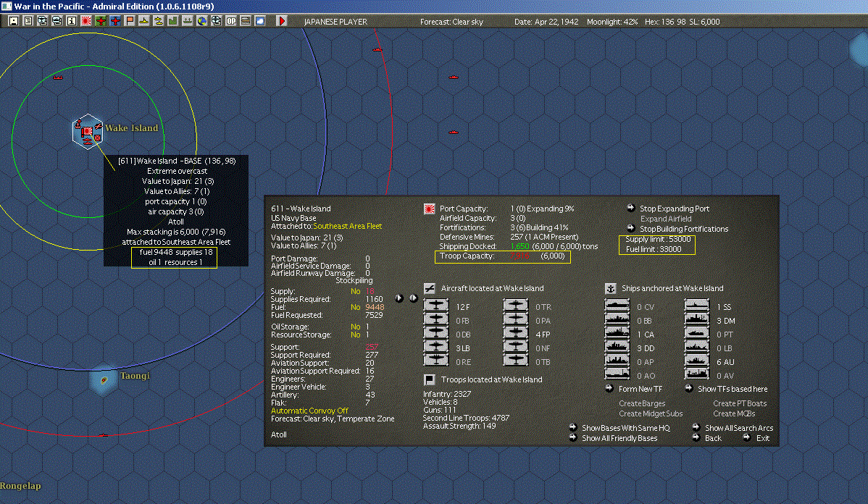Click the aircraft icon beside 'Aircraft located at Wake Island'
The height and width of the screenshot is (504, 868).
[x=429, y=288]
